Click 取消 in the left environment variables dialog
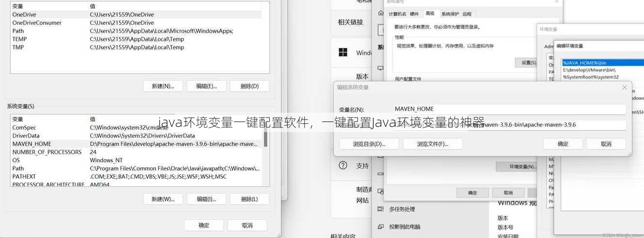The height and width of the screenshot is (238, 644). coord(247,225)
